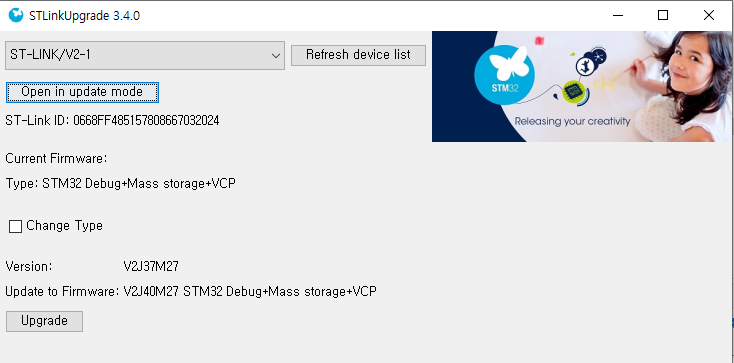The height and width of the screenshot is (363, 734).
Task: Click the dark blue tools circle icon in banner
Action: tap(599, 55)
